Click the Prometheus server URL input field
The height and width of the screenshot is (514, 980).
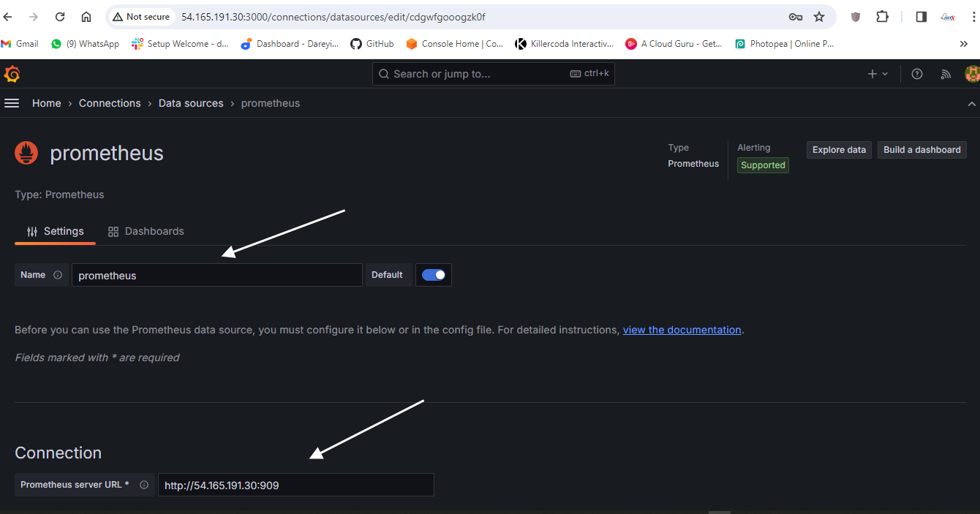click(x=295, y=485)
